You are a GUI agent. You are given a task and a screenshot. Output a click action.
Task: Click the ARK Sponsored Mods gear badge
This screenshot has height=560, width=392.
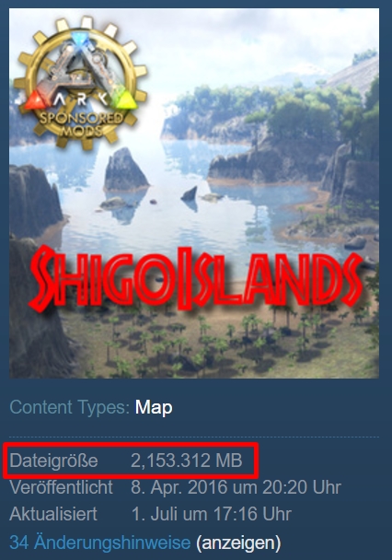(x=80, y=82)
